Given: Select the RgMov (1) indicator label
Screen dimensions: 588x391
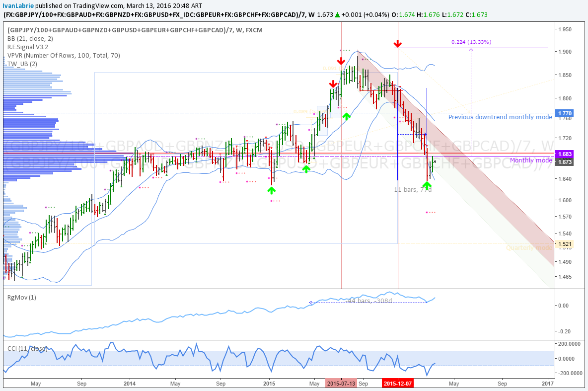Looking at the screenshot, I should (x=22, y=298).
